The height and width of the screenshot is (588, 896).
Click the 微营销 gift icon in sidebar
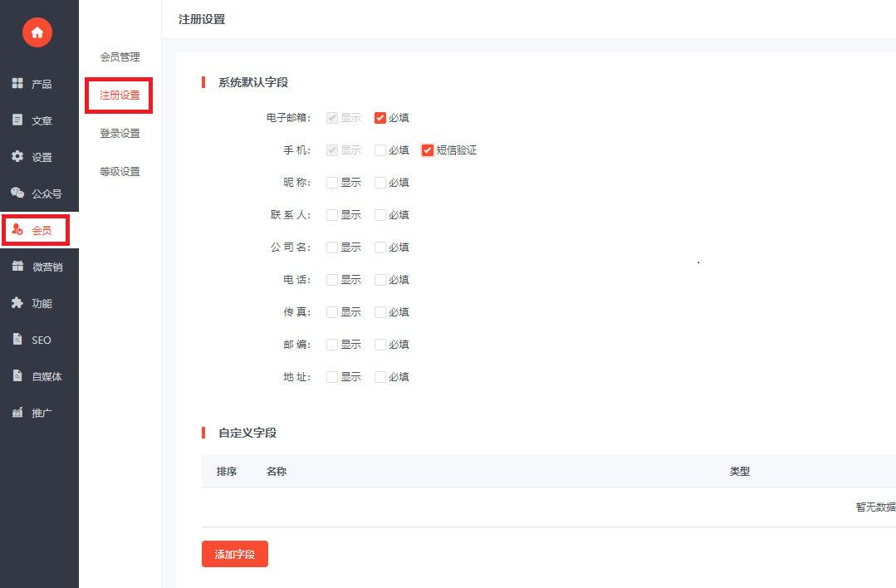tap(17, 267)
